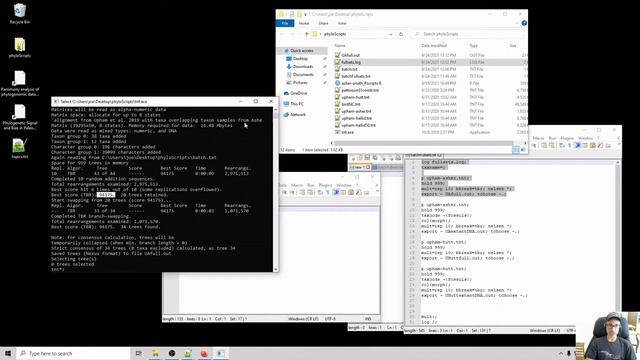Click the Desktop item in the Explorer sidebar
Viewport: 640px width, 360px height.
300,58
